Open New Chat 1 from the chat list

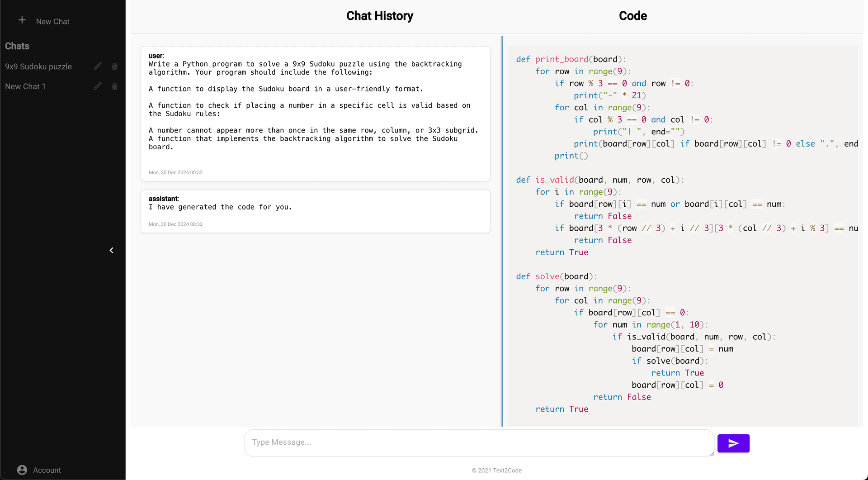point(25,86)
